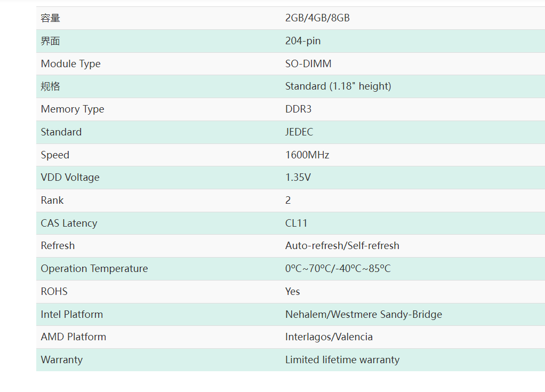This screenshot has height=392, width=545.
Task: Click the ROHS Yes value
Action: 292,292
